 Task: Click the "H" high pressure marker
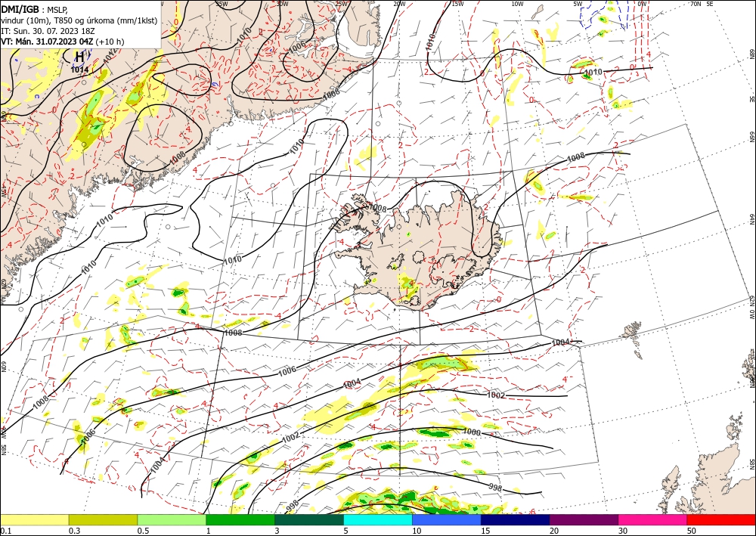[79, 57]
